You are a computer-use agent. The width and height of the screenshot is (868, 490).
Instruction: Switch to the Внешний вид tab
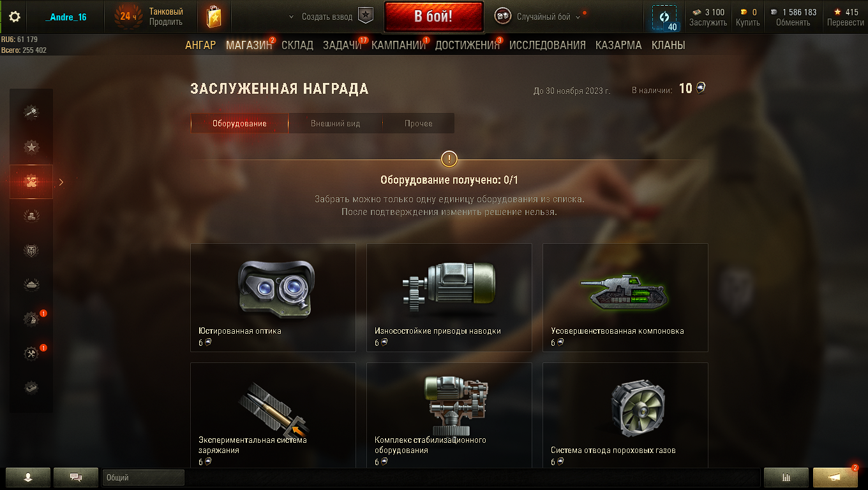tap(336, 124)
